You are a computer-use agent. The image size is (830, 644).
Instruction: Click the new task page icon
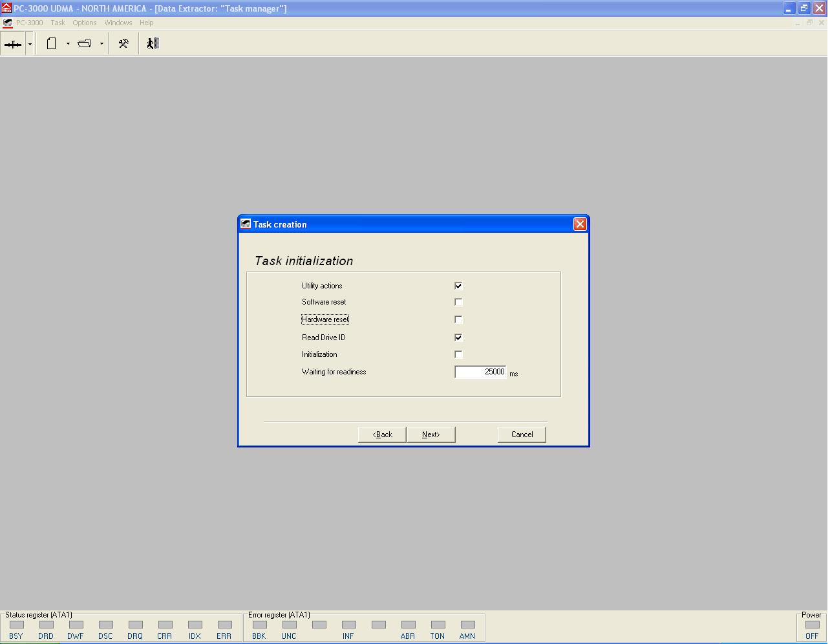[x=52, y=44]
